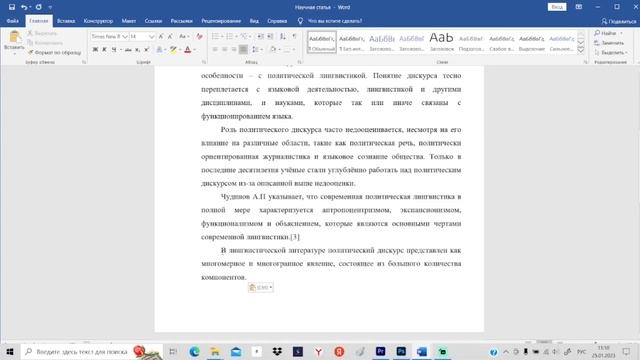640x360 pixels.
Task: Select justify alignment
Action: pos(243,49)
